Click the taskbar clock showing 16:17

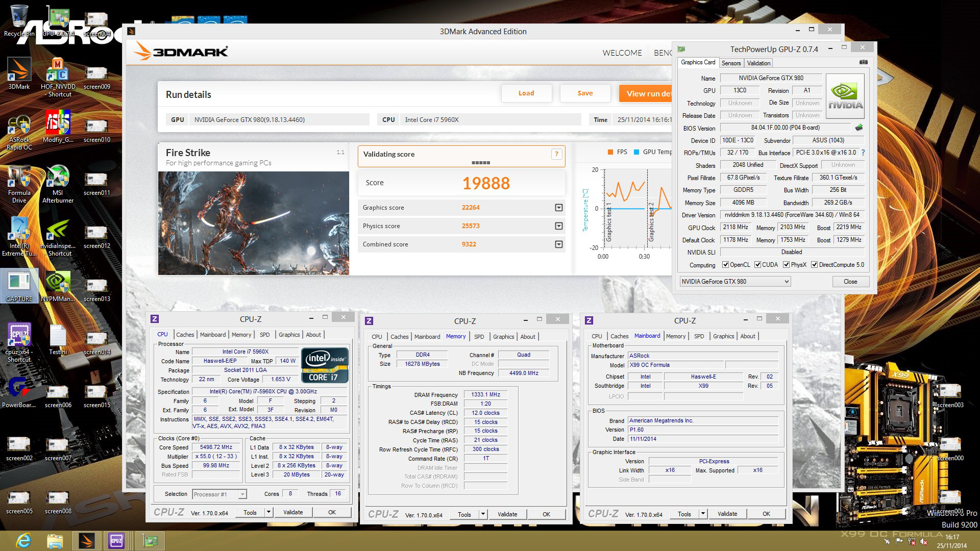pyautogui.click(x=952, y=537)
